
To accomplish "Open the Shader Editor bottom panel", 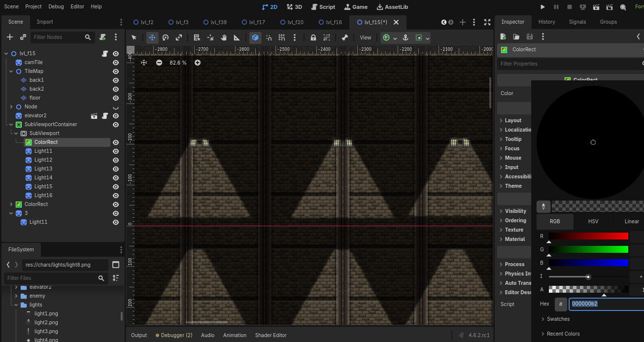I will pyautogui.click(x=271, y=335).
